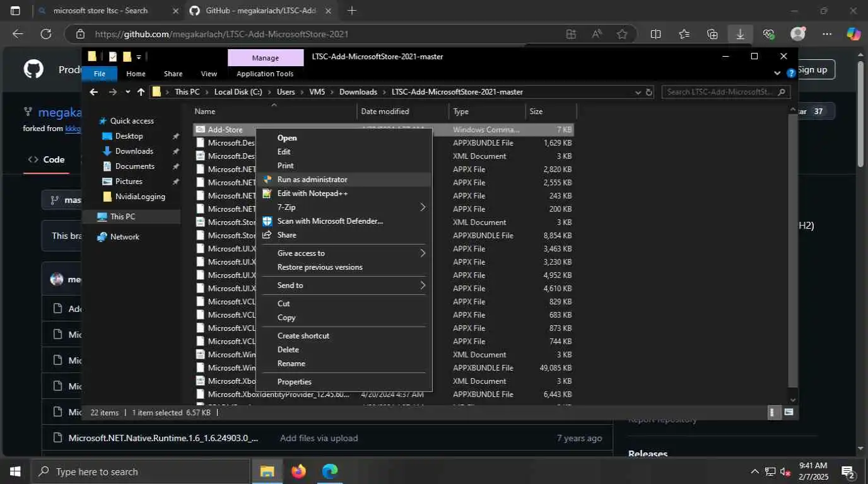Go forward in File Explorer
Image resolution: width=868 pixels, height=484 pixels.
click(113, 92)
